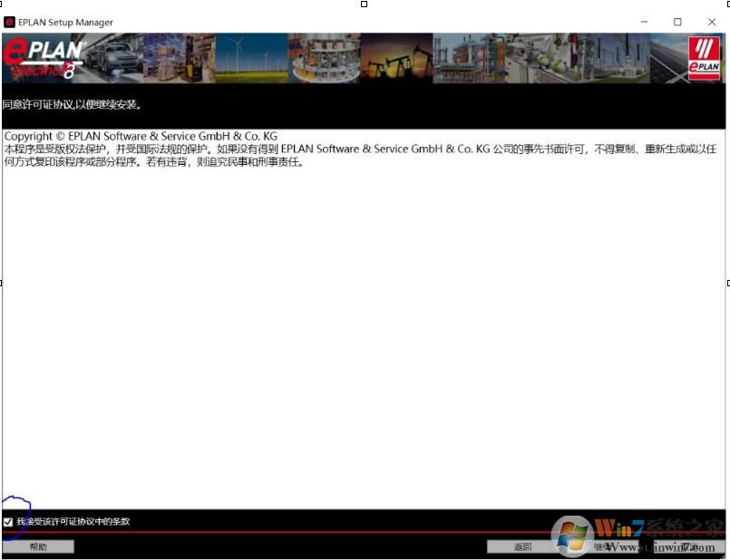Uncheck the accept license terms checkbox
The image size is (730, 560).
click(8, 522)
